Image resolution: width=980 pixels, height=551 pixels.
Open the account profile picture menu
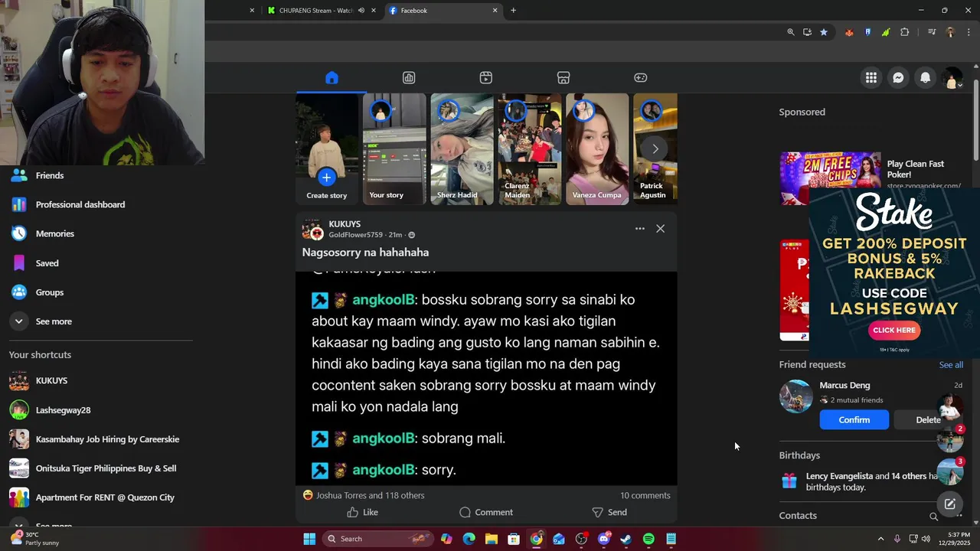(x=952, y=77)
